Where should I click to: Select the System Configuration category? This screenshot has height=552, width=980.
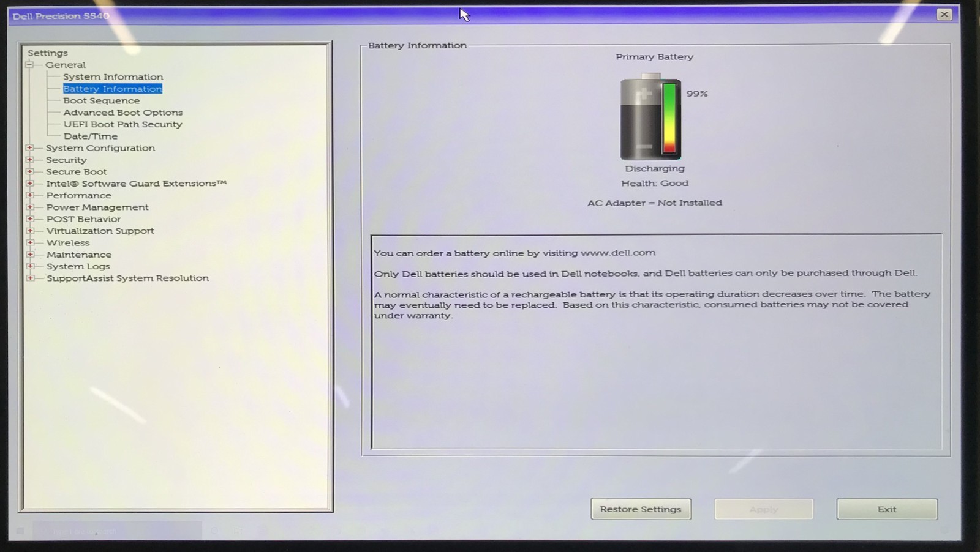point(100,148)
